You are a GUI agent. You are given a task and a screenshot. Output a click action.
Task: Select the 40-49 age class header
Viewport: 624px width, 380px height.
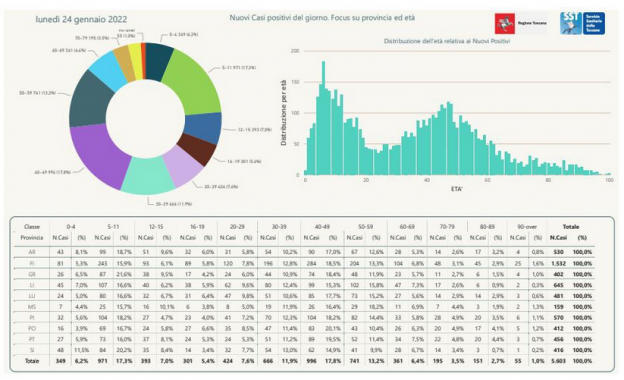322,226
